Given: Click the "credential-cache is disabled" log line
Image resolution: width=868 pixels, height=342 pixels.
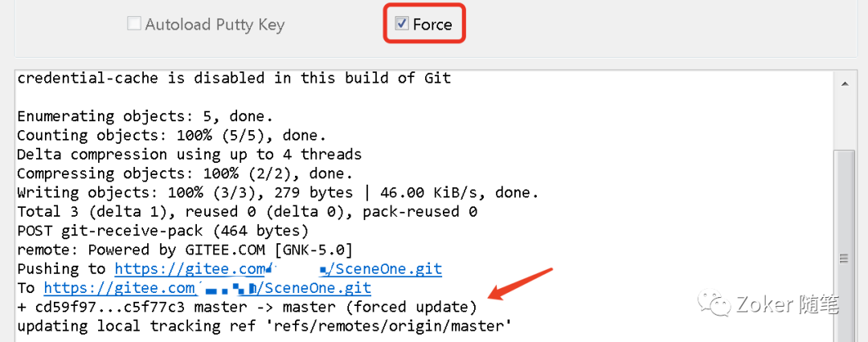Looking at the screenshot, I should tap(234, 78).
